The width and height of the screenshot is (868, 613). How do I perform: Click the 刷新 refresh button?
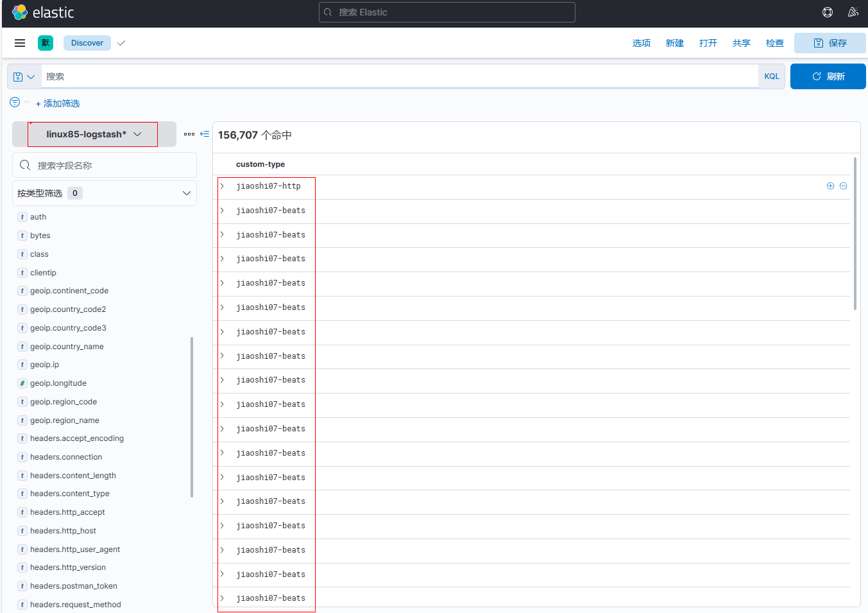point(828,76)
